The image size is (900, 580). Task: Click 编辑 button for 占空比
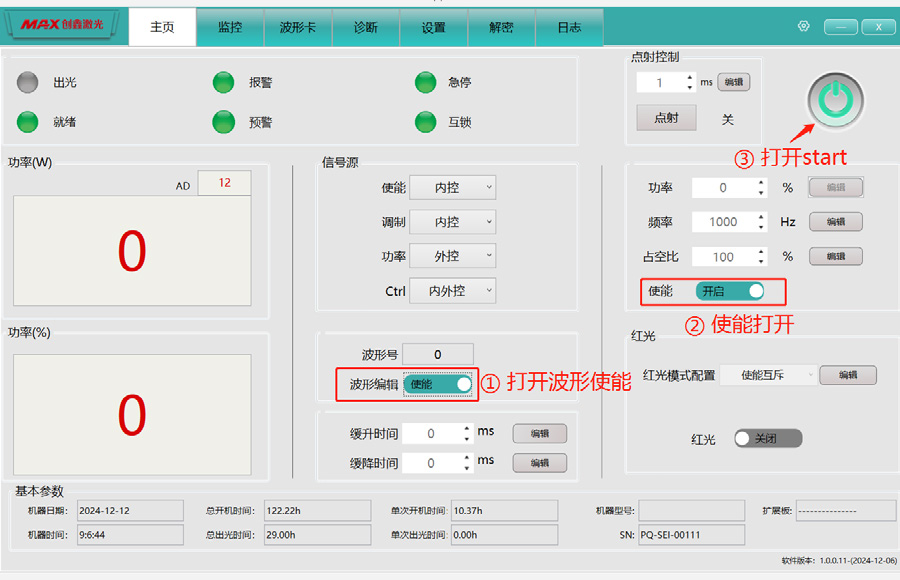[x=836, y=256]
